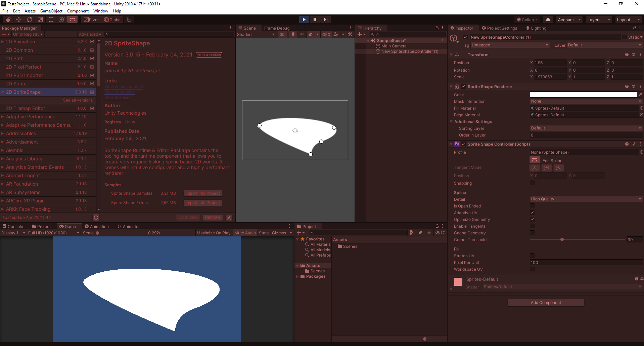
Task: Enable Is Open Ended checkbox
Action: [x=532, y=206]
